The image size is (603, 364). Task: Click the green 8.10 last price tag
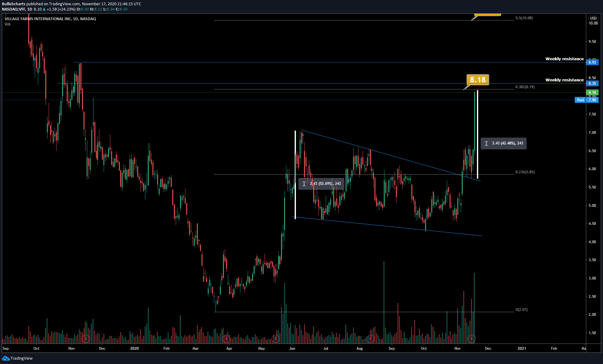coord(592,93)
